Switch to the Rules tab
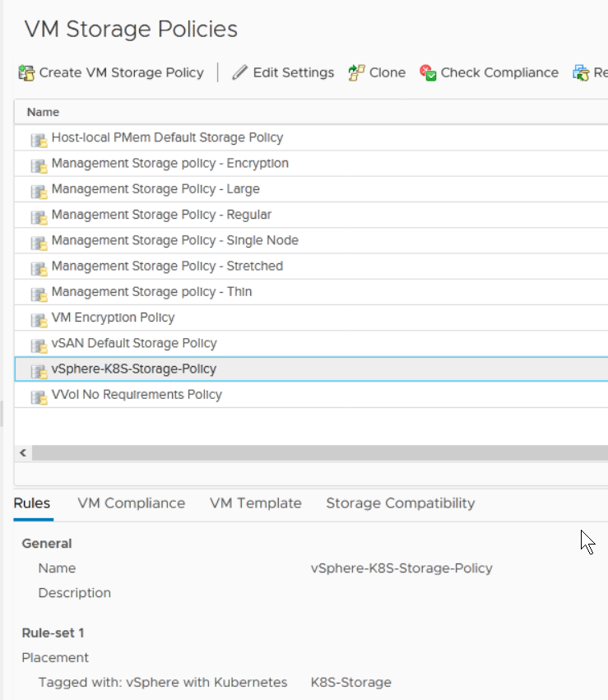The width and height of the screenshot is (608, 700). click(32, 503)
